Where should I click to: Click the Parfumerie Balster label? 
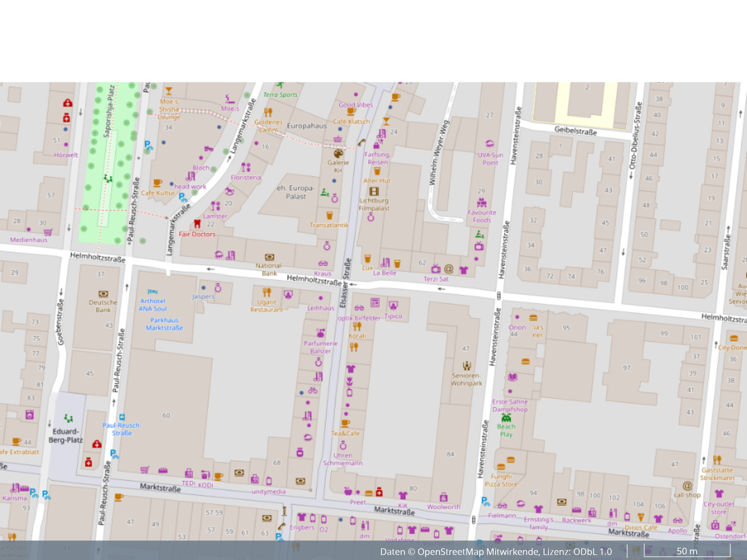[x=320, y=347]
